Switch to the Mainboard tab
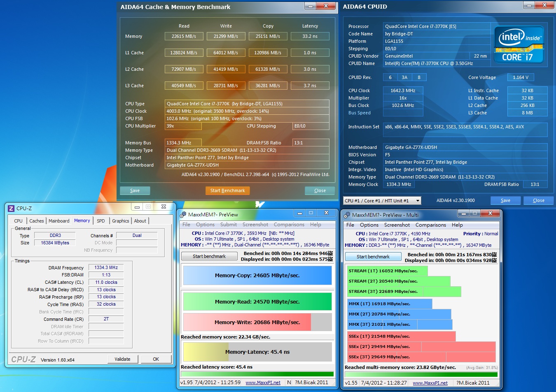Image resolution: width=556 pixels, height=392 pixels. [x=59, y=221]
